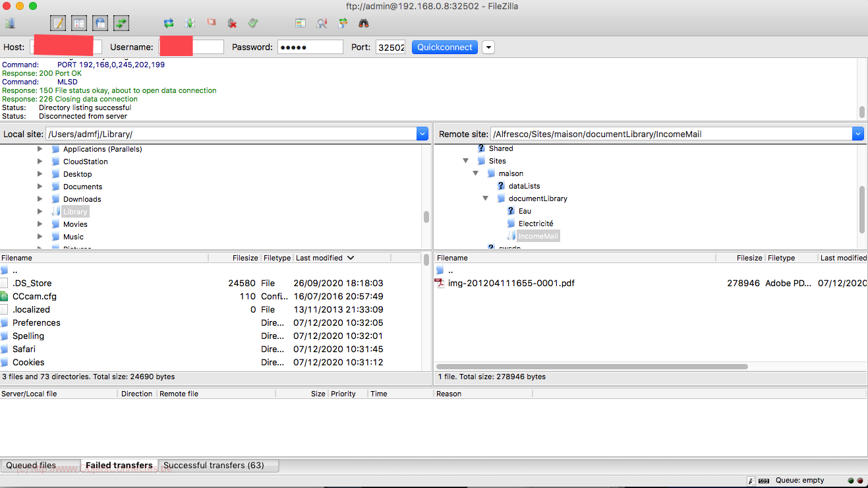Select the Electricité remote folder
The width and height of the screenshot is (868, 488).
(x=536, y=224)
